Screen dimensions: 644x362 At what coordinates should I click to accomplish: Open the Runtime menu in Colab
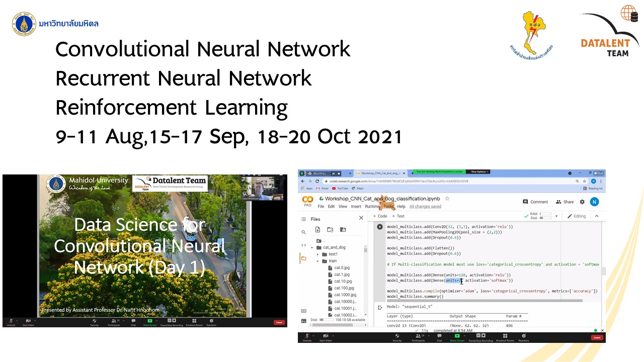372,207
